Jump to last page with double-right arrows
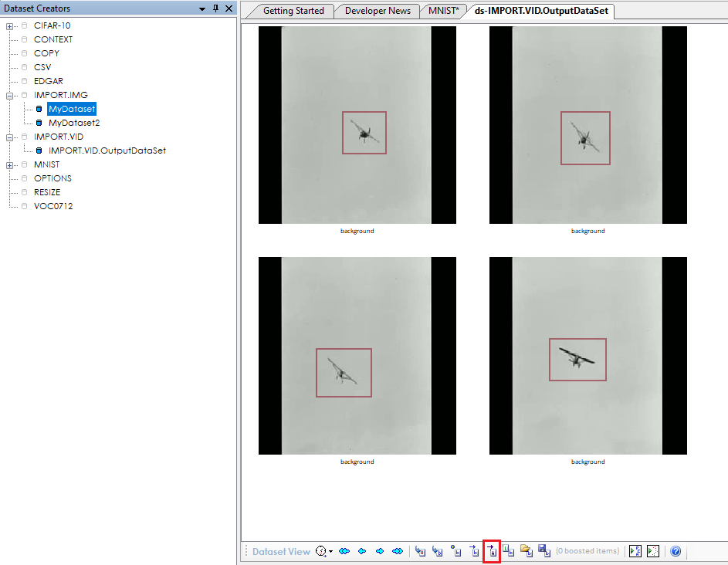The width and height of the screenshot is (728, 565). coord(398,551)
